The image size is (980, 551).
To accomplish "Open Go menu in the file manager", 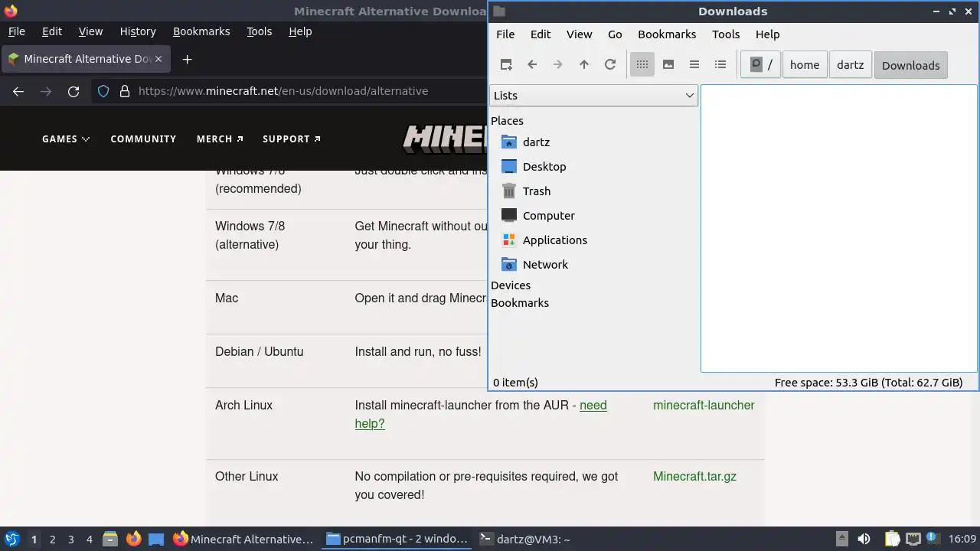I will coord(615,34).
